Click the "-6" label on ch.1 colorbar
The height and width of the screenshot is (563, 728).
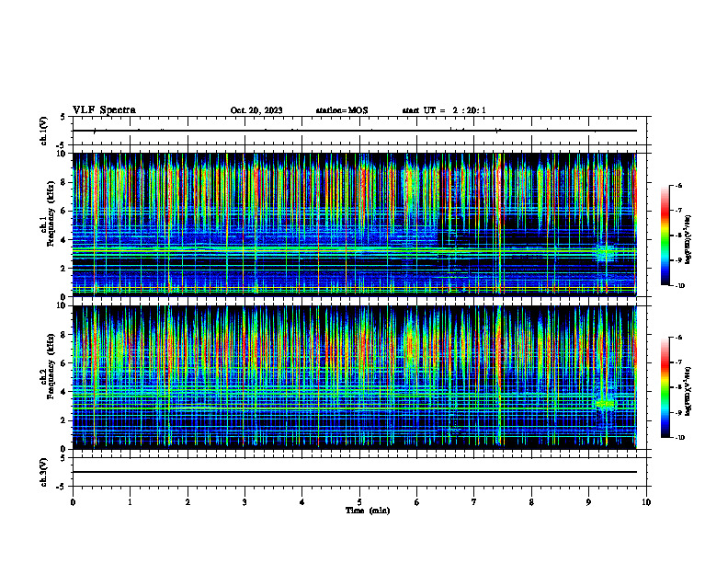[x=677, y=185]
